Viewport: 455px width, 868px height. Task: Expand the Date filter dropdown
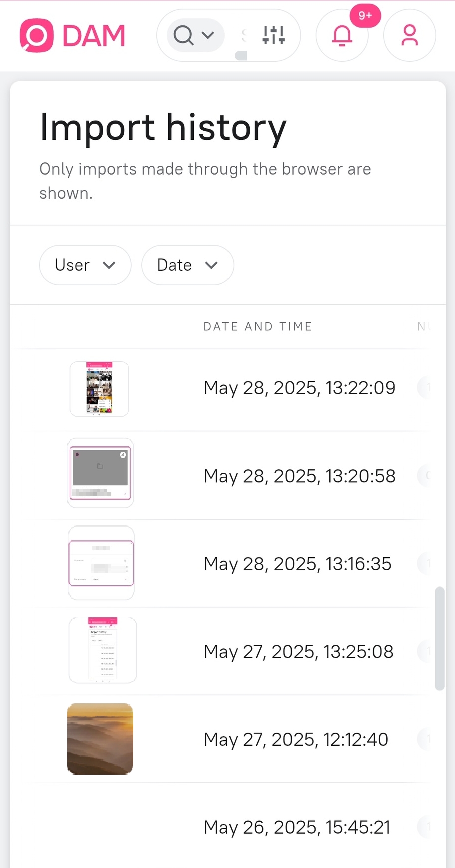point(187,265)
